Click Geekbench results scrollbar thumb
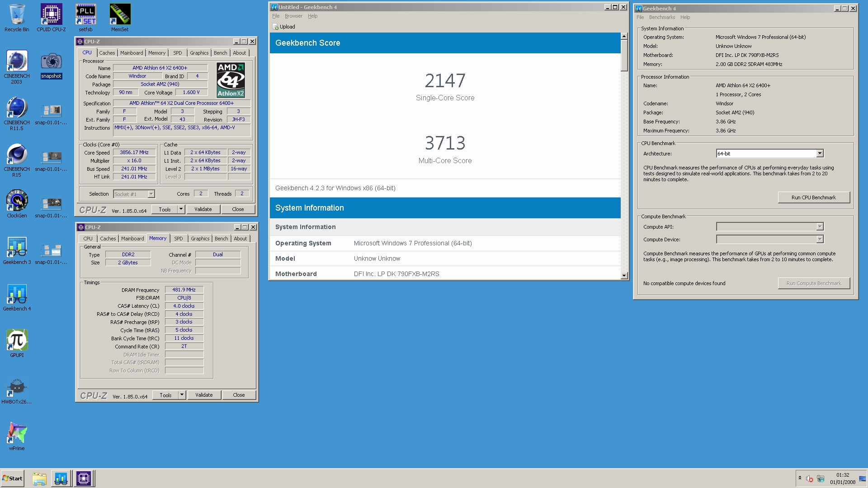The height and width of the screenshot is (488, 868). [624, 56]
